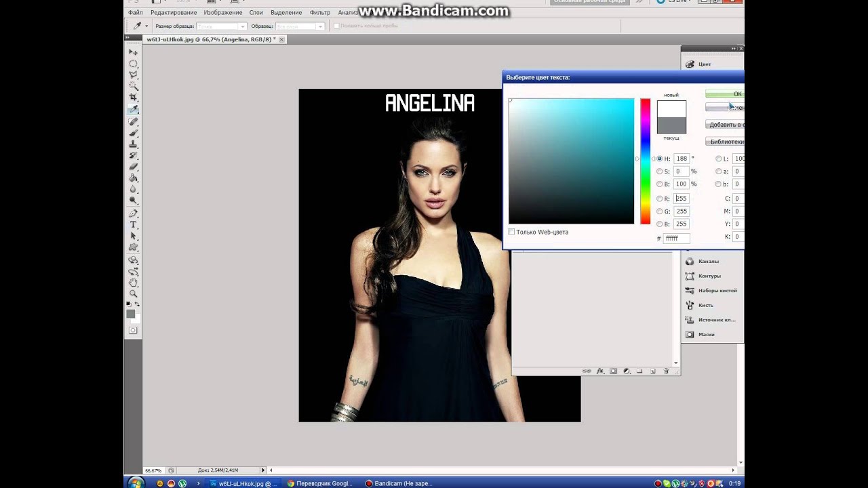The image size is (868, 488).
Task: Select the Healing Brush tool
Action: coord(133,122)
